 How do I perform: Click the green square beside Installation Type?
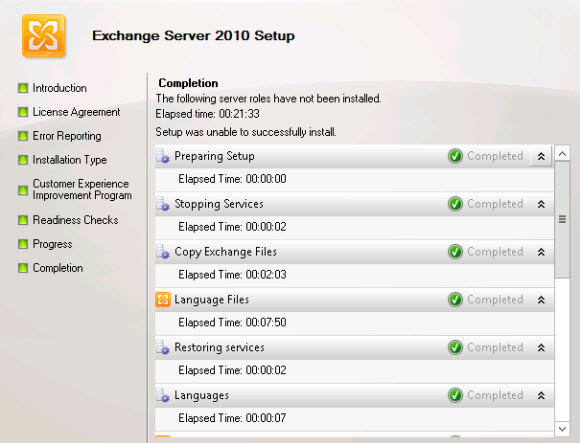pyautogui.click(x=23, y=160)
